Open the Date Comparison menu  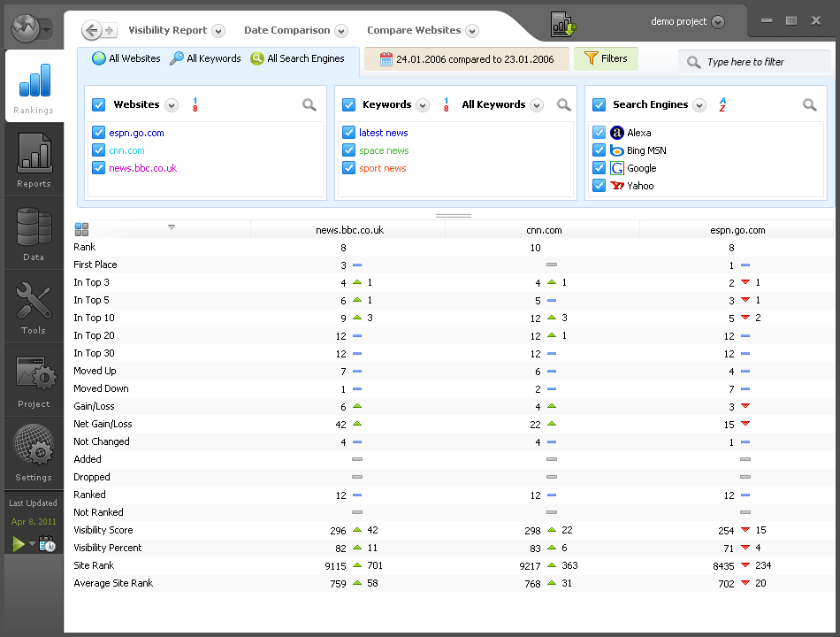[287, 31]
